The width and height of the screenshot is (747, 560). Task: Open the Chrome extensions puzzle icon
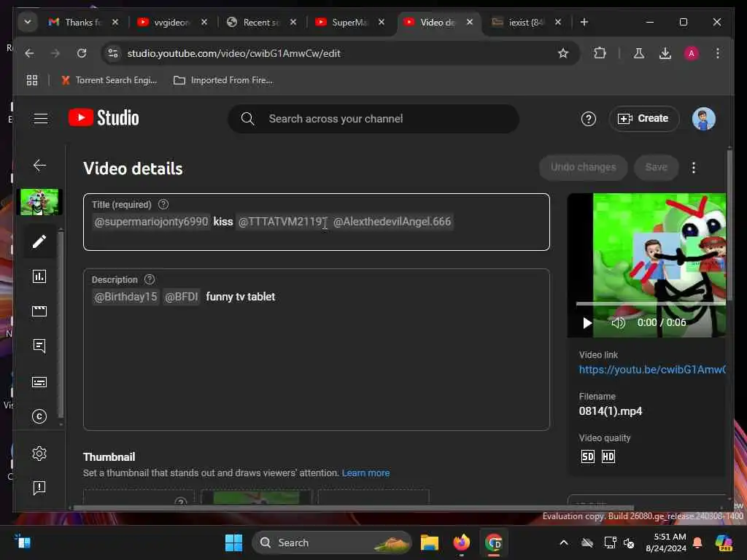(600, 53)
